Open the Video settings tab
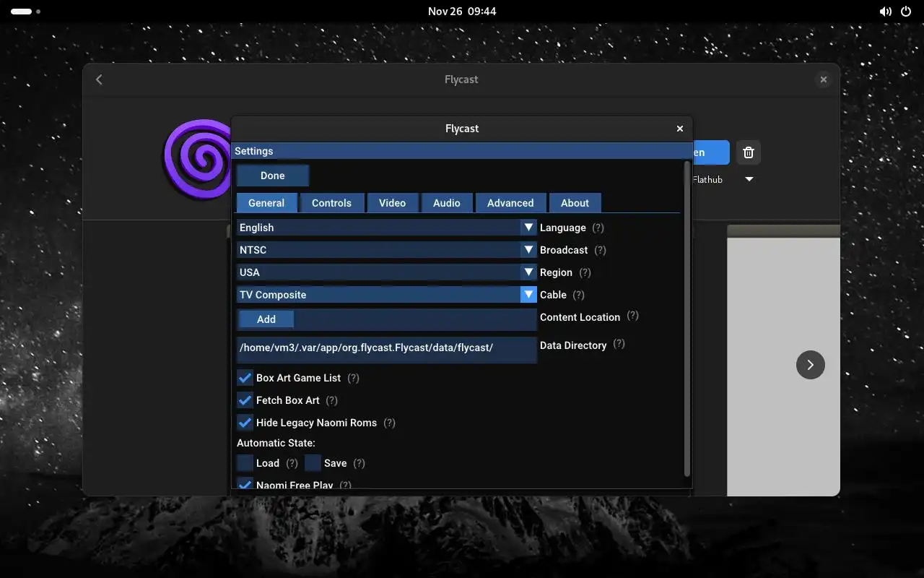 [x=392, y=203]
